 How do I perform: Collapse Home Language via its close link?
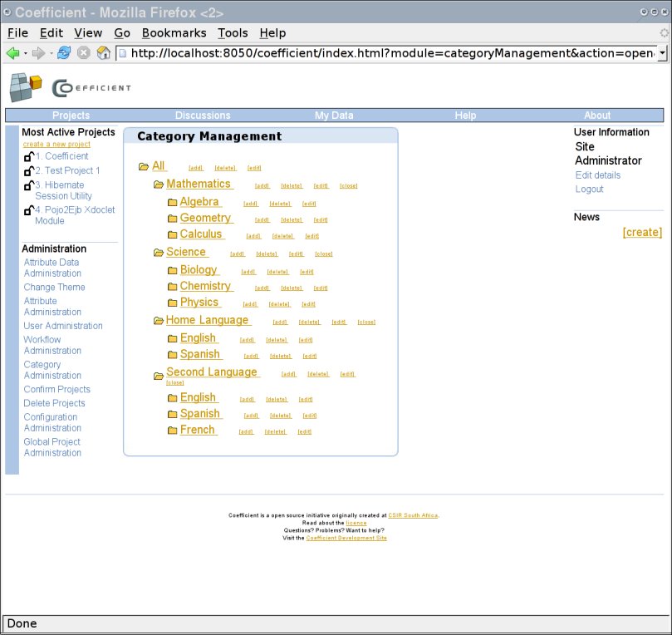tap(366, 322)
